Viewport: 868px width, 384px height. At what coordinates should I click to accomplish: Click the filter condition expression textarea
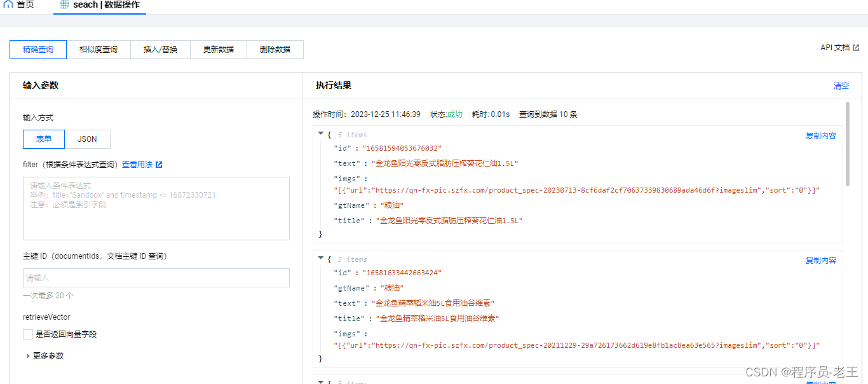pos(156,209)
